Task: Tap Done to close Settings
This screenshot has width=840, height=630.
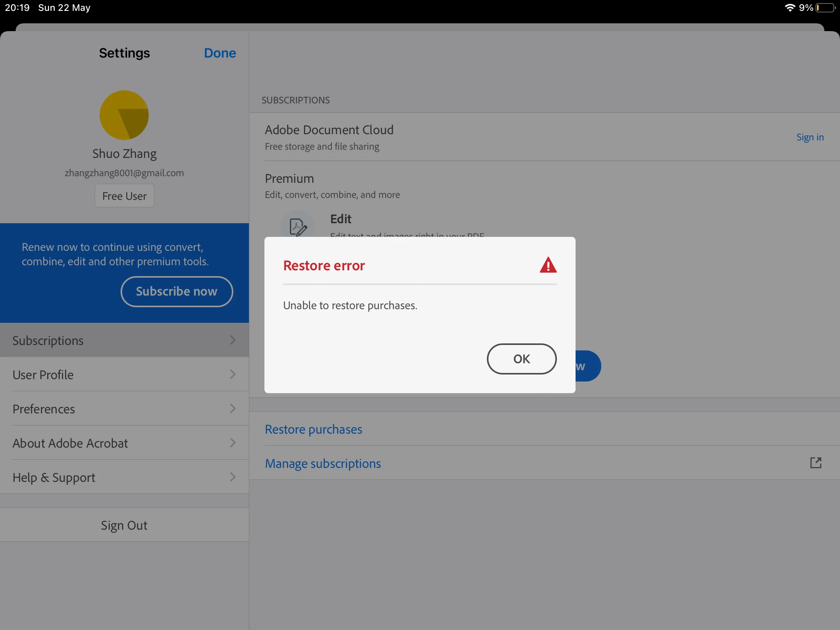Action: 220,53
